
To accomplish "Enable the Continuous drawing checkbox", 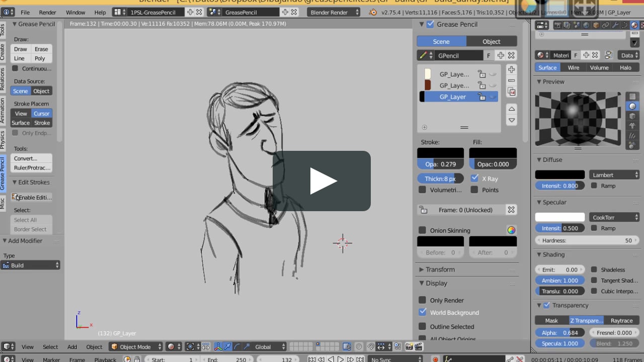I will [15, 68].
